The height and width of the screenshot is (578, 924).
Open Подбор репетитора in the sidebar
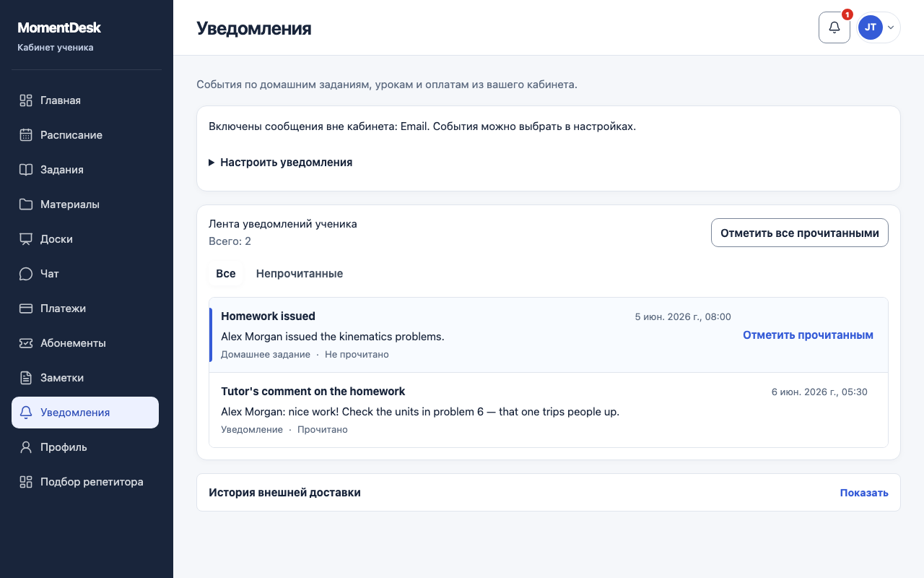click(85, 482)
